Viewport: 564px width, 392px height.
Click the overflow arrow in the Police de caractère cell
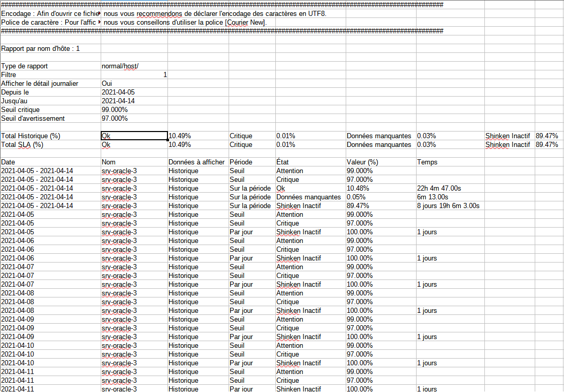pyautogui.click(x=99, y=23)
